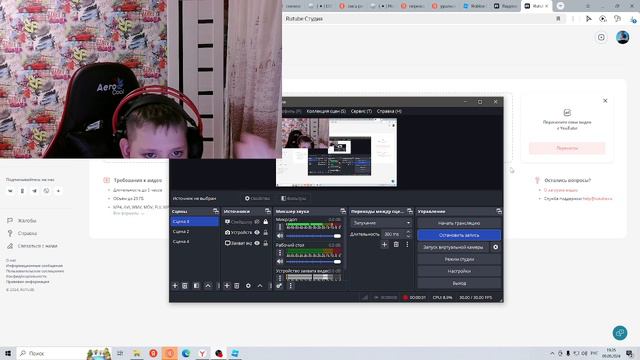The height and width of the screenshot is (360, 640).
Task: Add a scene transition with plus icon
Action: [x=384, y=244]
